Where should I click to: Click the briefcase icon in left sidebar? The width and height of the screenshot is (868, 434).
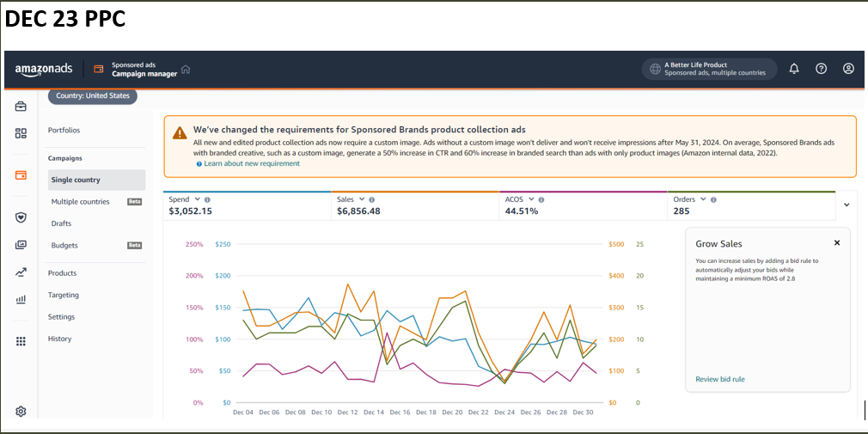pyautogui.click(x=21, y=107)
